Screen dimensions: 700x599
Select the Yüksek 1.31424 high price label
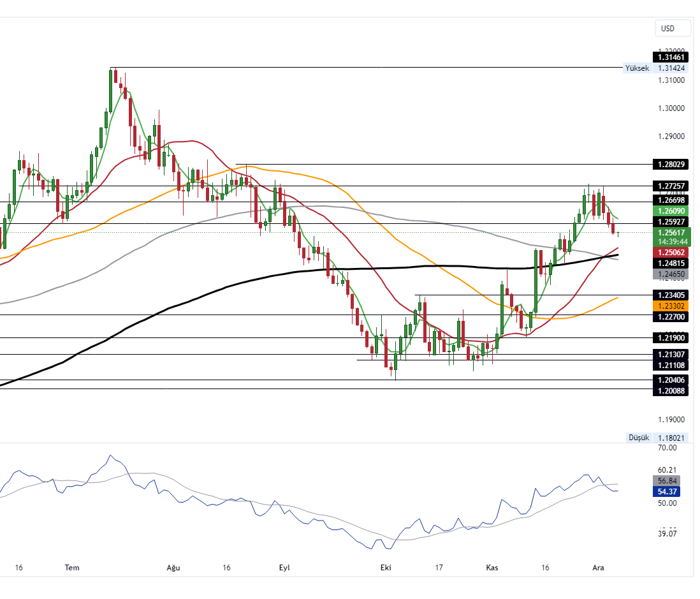click(x=657, y=68)
